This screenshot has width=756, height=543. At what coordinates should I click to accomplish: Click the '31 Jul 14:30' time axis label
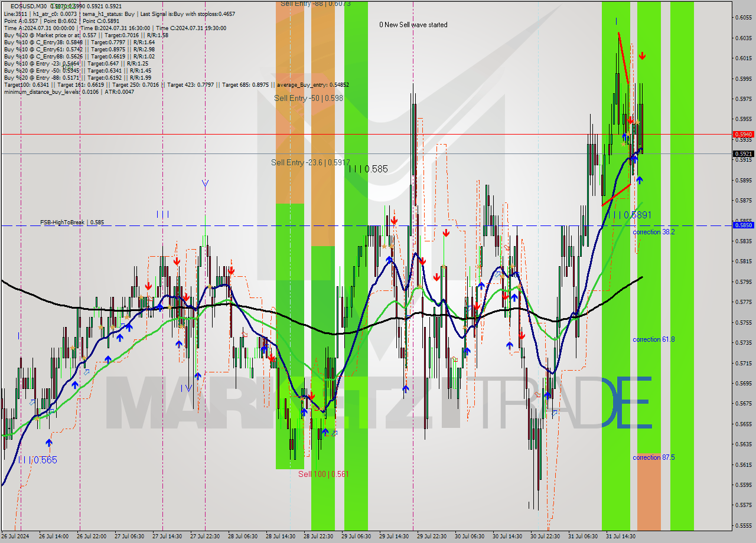[x=621, y=537]
